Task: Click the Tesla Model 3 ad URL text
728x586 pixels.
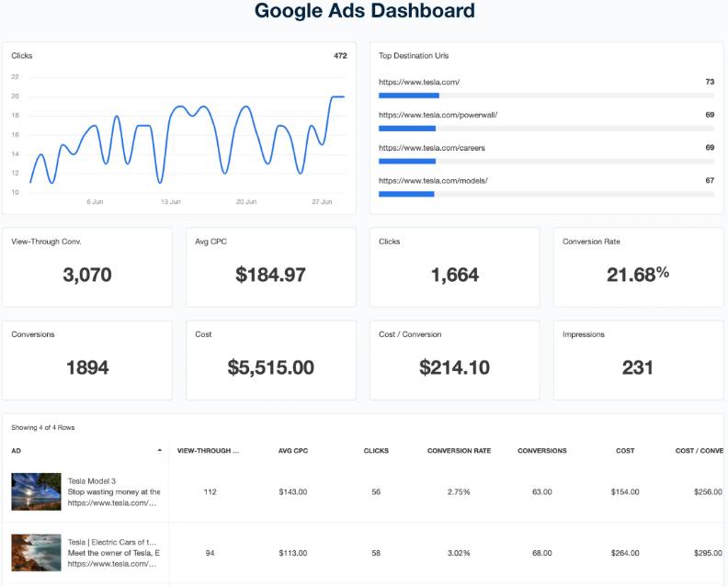Action: [x=112, y=503]
